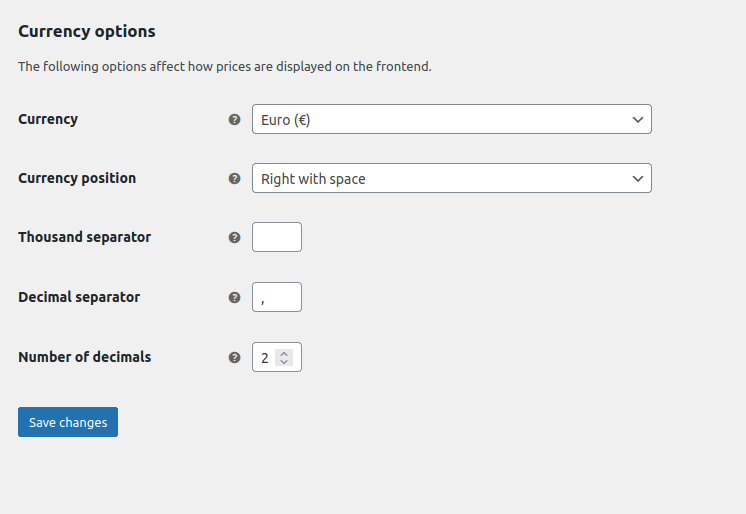Click the chevron on the Currency position select
This screenshot has width=746, height=514.
point(638,178)
